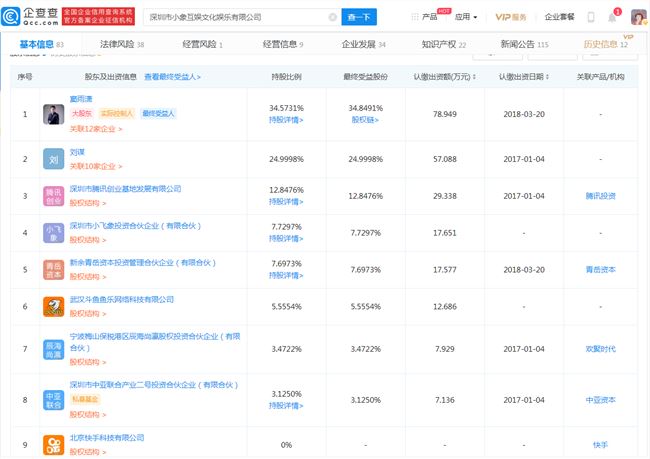Open the first shareholder's photo
This screenshot has width=650, height=459.
(53, 114)
